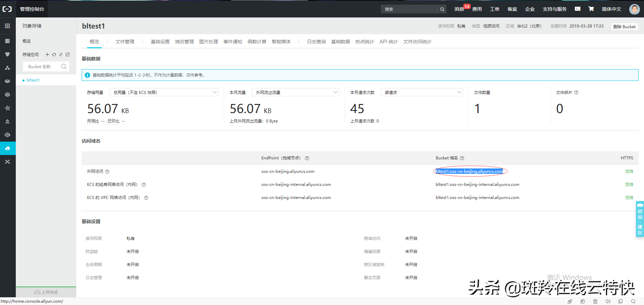This screenshot has width=644, height=305.
Task: Click the speaker icon in the browser status bar
Action: (608, 301)
